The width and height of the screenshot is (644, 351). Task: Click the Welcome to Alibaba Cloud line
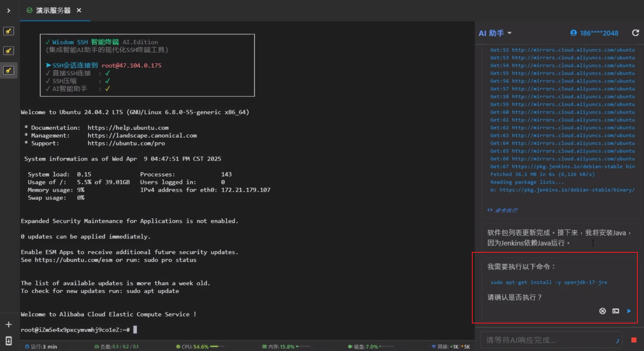[x=108, y=314]
